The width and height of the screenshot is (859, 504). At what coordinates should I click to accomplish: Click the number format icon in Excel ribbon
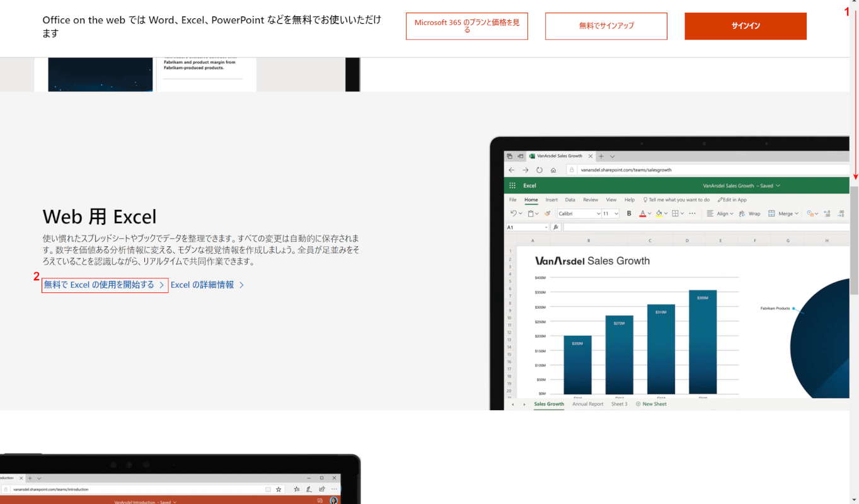[810, 214]
